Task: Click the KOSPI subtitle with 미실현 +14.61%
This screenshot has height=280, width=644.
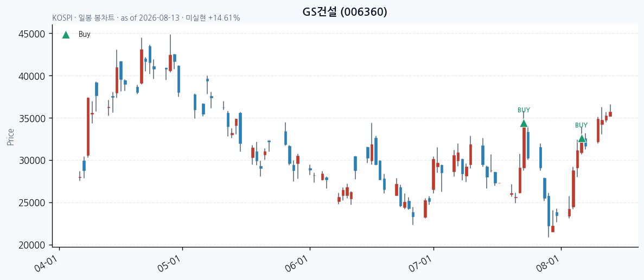Action: pos(146,18)
